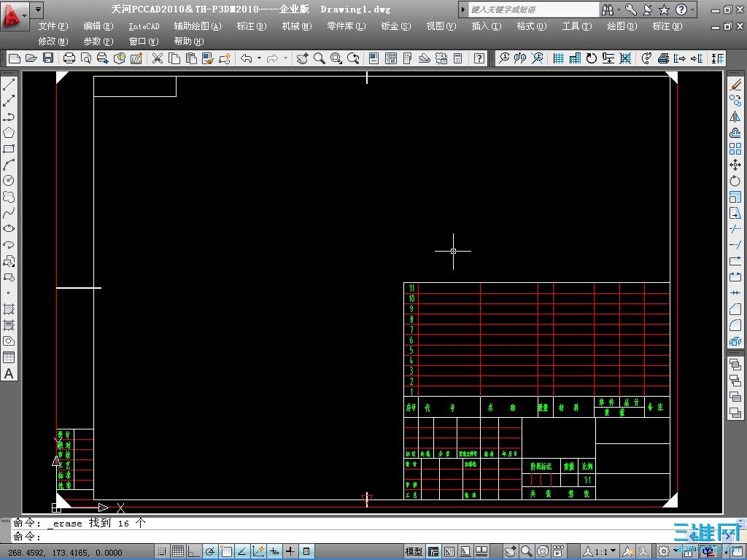Select the Polygon draw tool
The width and height of the screenshot is (747, 560).
pyautogui.click(x=9, y=133)
